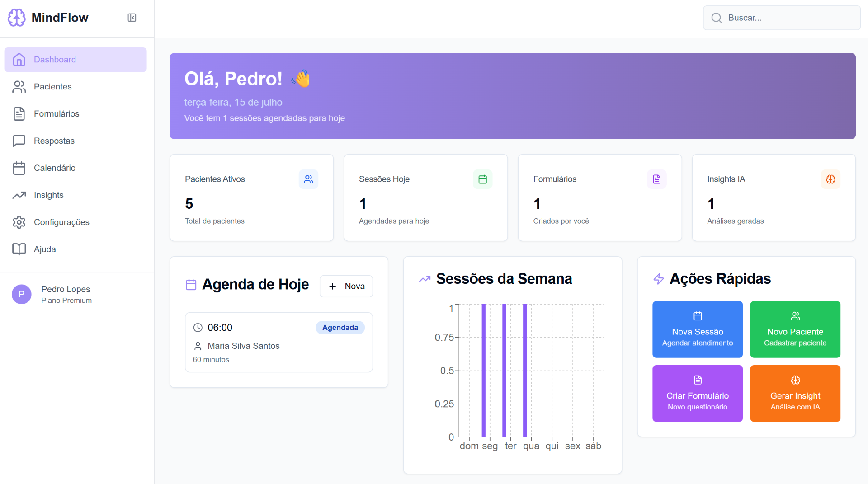Click the Insights trend icon in sidebar
The image size is (868, 484).
tap(19, 195)
